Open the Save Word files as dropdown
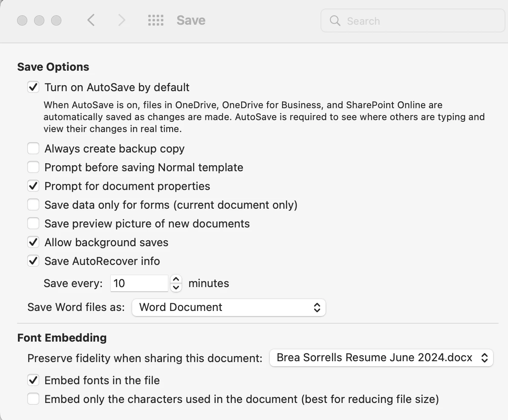Viewport: 508px width, 420px height. (229, 307)
